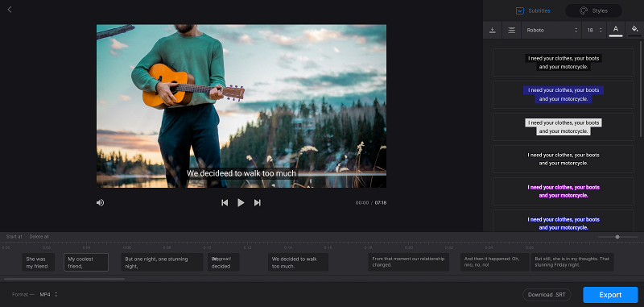
Task: Click Download .SRT button
Action: pos(547,295)
